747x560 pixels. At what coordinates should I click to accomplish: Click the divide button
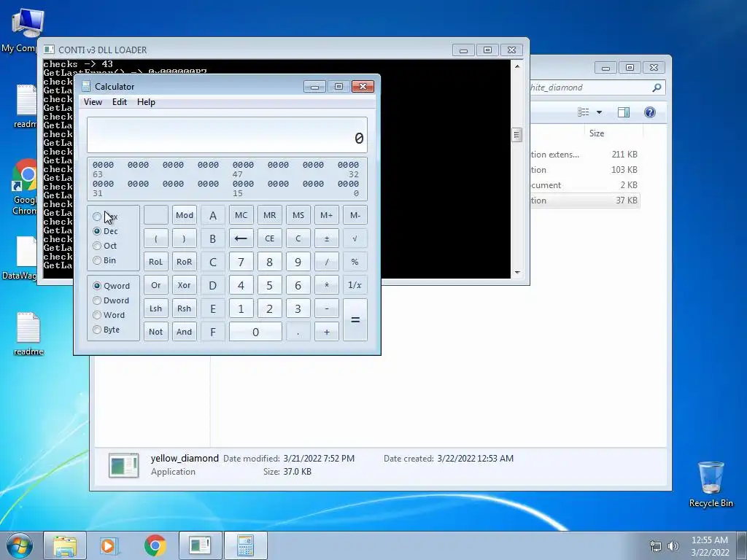pyautogui.click(x=327, y=262)
